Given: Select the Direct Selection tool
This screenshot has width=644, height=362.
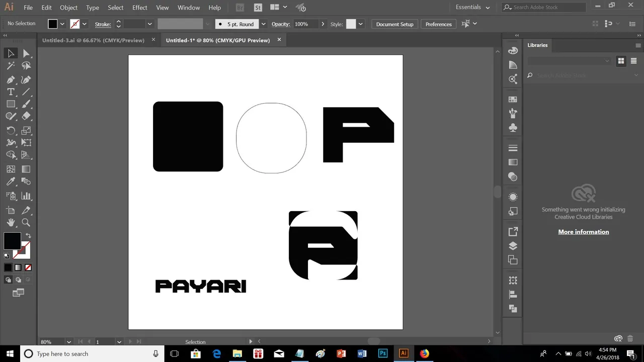Looking at the screenshot, I should click(26, 53).
